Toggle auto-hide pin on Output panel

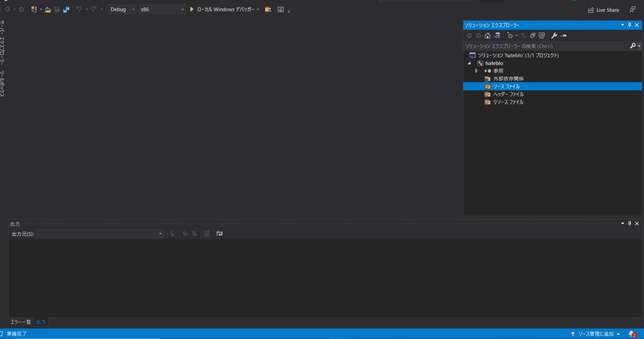(630, 223)
